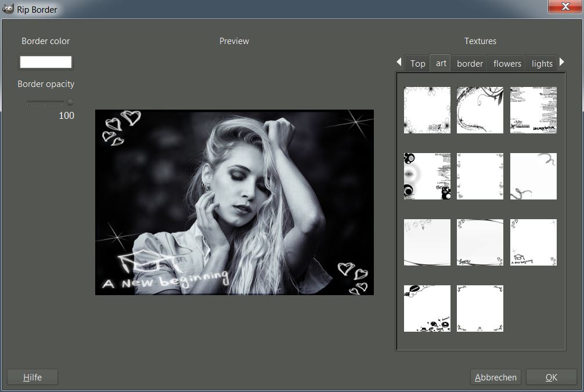This screenshot has width=584, height=392.
Task: Adjust the Border opacity slider handle
Action: (70, 102)
